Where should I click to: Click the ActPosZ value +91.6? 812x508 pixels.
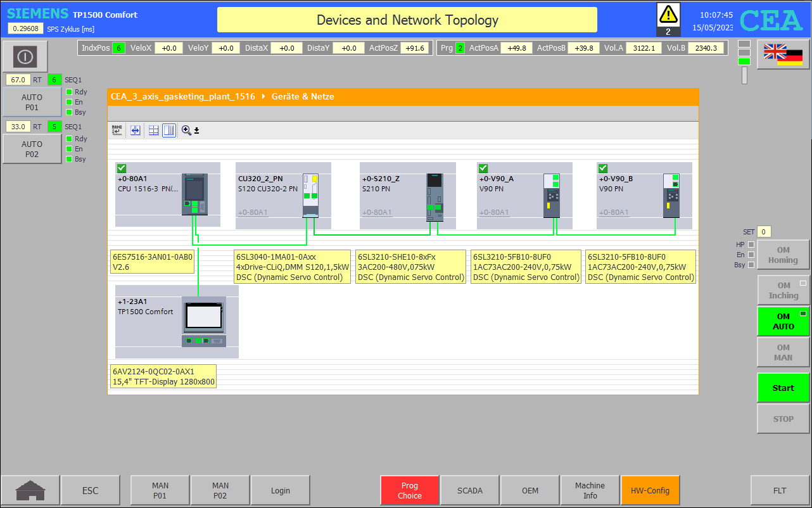coord(415,48)
